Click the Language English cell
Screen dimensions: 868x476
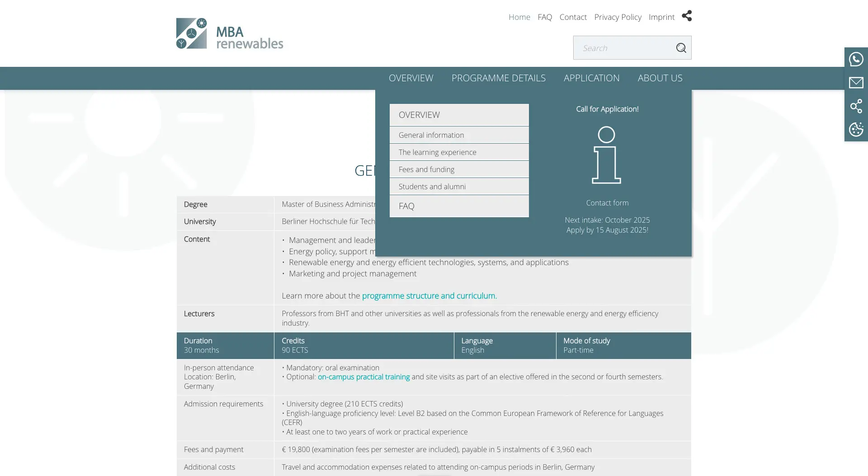pyautogui.click(x=505, y=345)
